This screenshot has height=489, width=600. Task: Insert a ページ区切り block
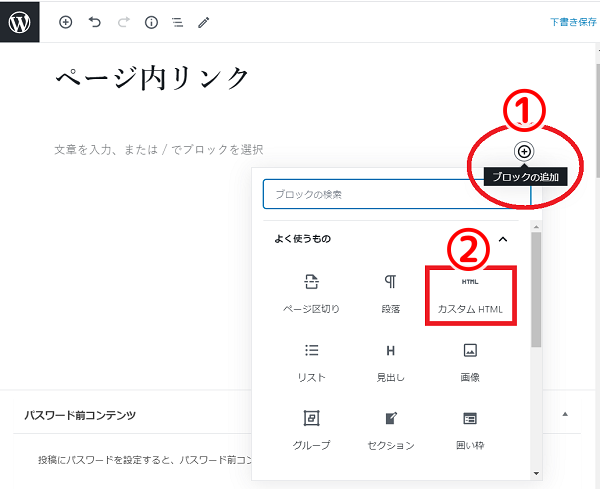point(311,295)
